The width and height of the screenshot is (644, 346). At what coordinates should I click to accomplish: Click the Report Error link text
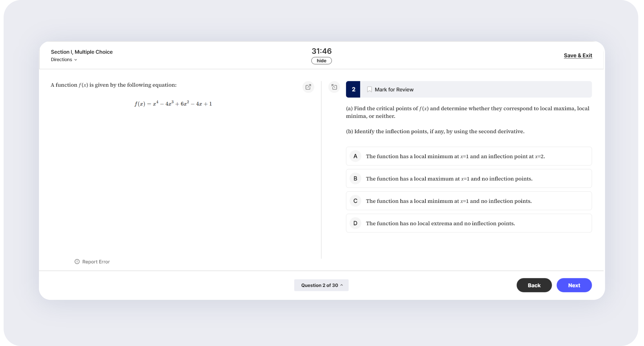point(96,262)
